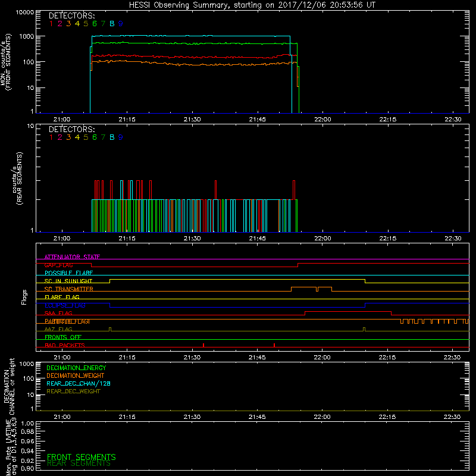Click the GAP_FLAG label

(x=58, y=265)
